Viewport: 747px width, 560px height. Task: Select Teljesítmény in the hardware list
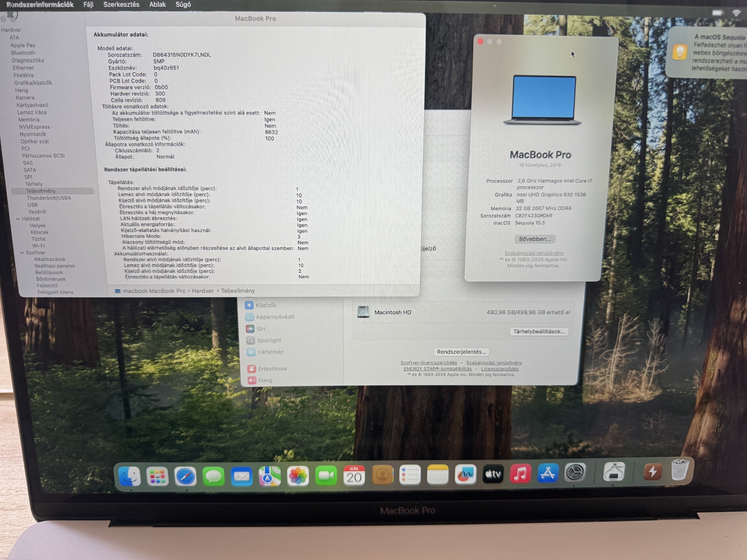pyautogui.click(x=52, y=191)
